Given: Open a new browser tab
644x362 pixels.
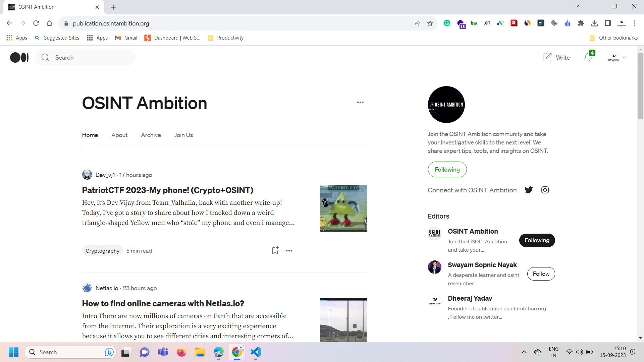Looking at the screenshot, I should coord(113,7).
